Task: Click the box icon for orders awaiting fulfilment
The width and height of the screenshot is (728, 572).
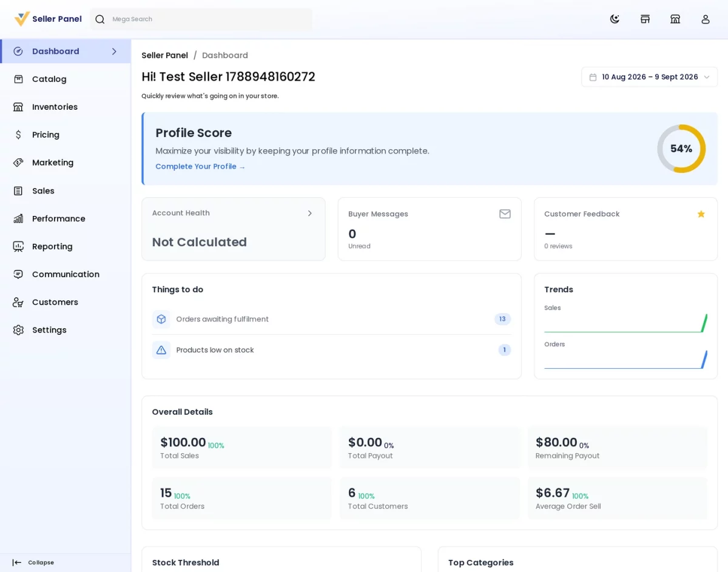Action: coord(161,319)
